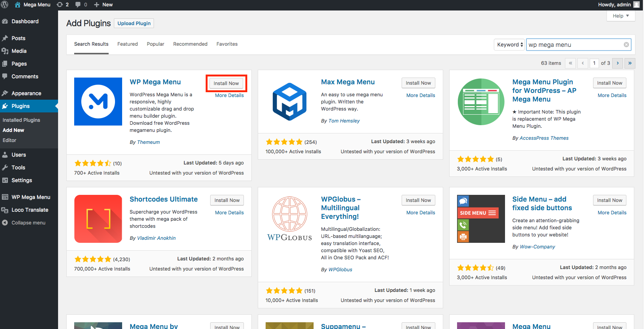Open the Keyword search type dropdown

pyautogui.click(x=509, y=45)
